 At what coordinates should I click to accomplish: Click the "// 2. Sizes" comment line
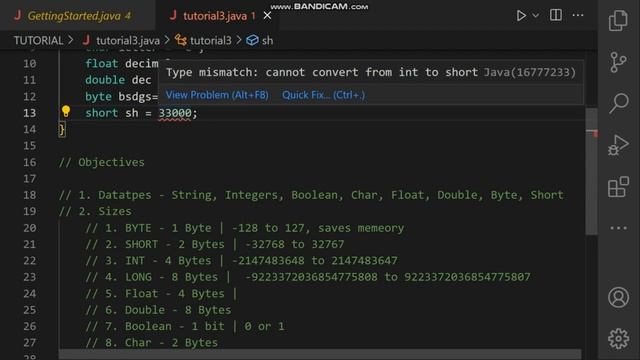click(95, 211)
